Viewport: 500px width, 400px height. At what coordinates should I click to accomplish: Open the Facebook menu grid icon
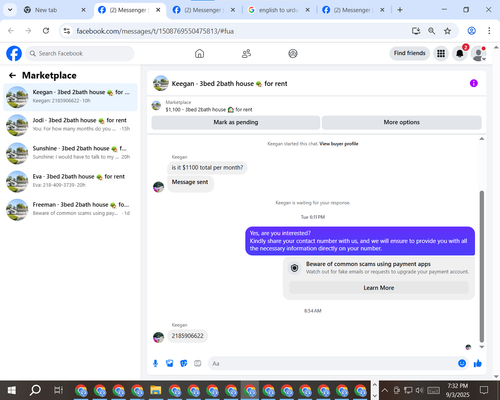click(441, 53)
